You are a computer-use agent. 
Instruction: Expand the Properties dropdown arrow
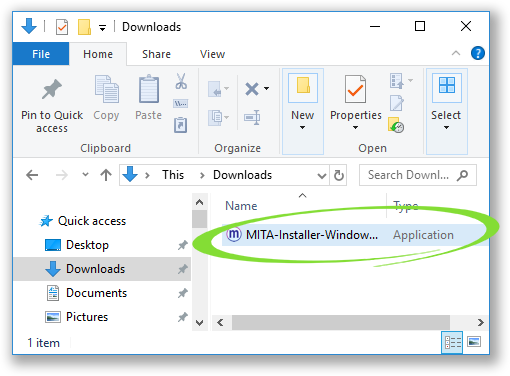(x=355, y=127)
